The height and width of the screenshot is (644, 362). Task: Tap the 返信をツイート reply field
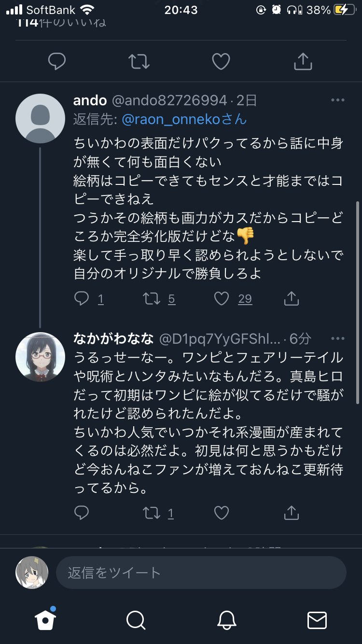click(201, 573)
